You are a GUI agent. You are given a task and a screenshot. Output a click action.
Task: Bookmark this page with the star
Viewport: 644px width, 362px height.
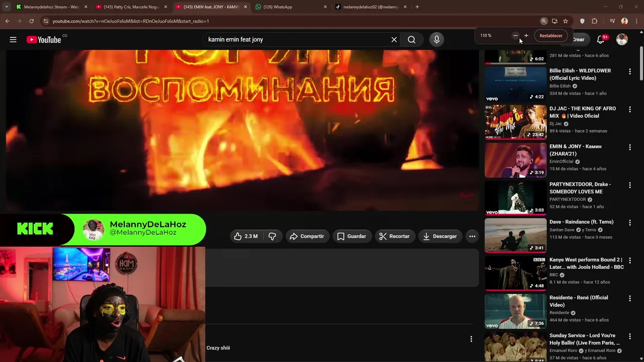(x=566, y=21)
